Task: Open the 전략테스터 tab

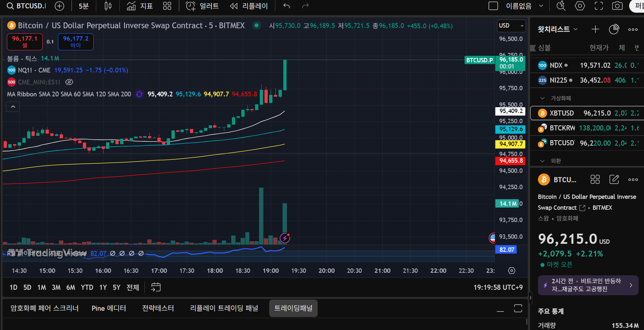Action: [x=158, y=308]
